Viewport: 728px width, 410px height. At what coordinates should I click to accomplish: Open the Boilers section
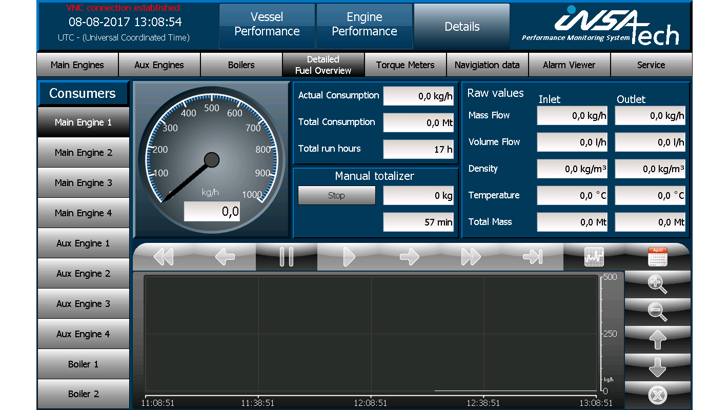point(241,65)
